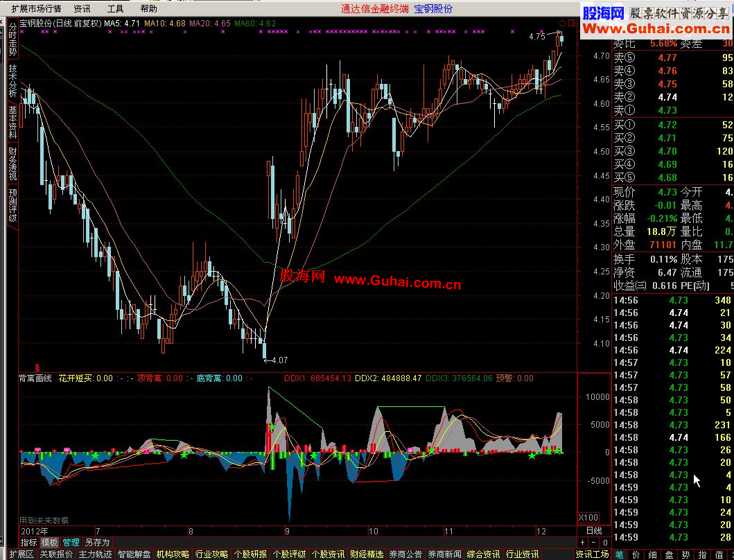Open the 预测评级 side tab

(x=12, y=206)
